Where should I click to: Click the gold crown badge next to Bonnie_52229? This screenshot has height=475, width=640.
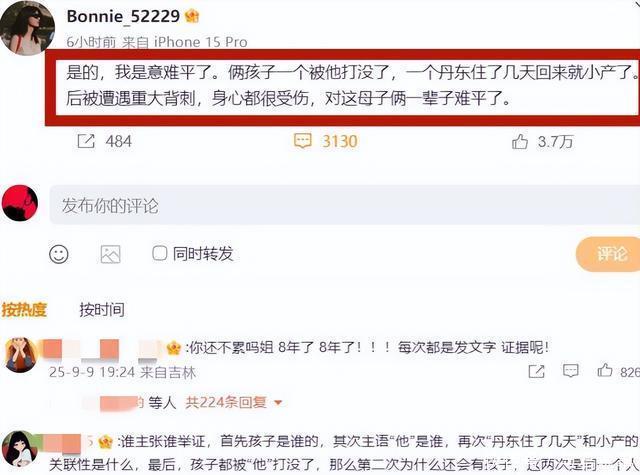click(x=192, y=16)
